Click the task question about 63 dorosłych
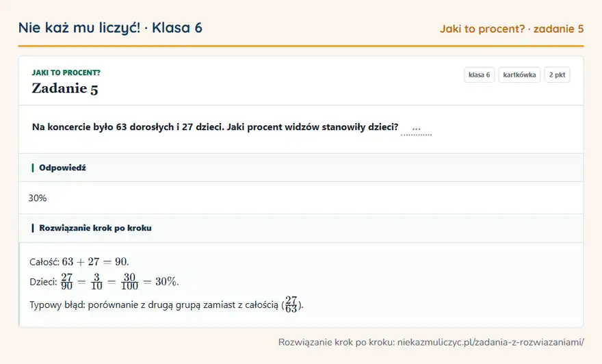Viewport: 602px width, 364px height. (x=215, y=127)
